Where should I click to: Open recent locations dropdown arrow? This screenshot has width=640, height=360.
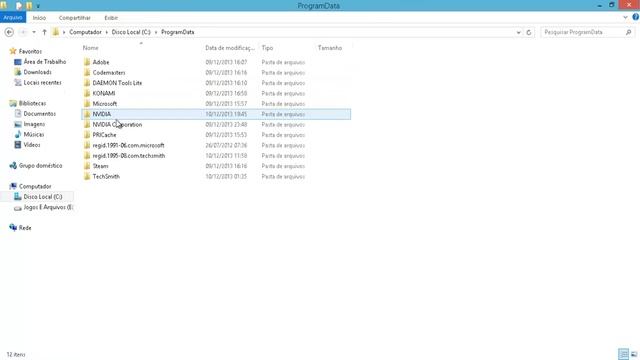[x=34, y=32]
